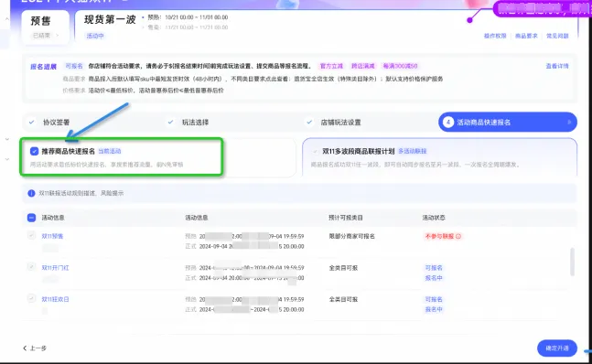The image size is (592, 364).
Task: Click the 双11联报活动规则描述、风险提示 notice text
Action: 81,193
